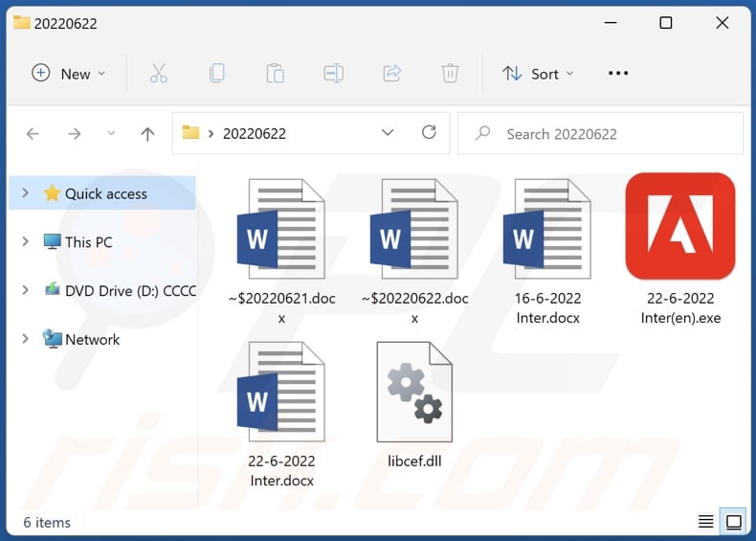
Task: Click the libcef.dll file name
Action: click(414, 461)
